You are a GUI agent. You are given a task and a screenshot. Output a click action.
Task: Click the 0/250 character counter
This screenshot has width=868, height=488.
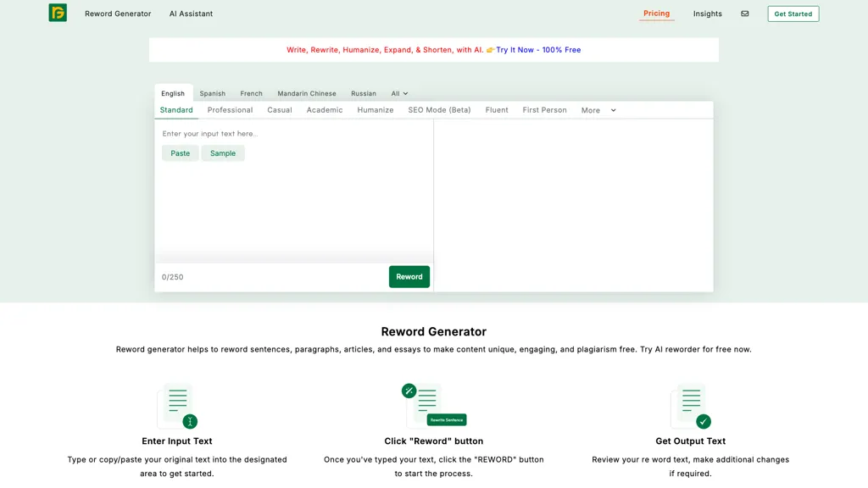coord(172,276)
